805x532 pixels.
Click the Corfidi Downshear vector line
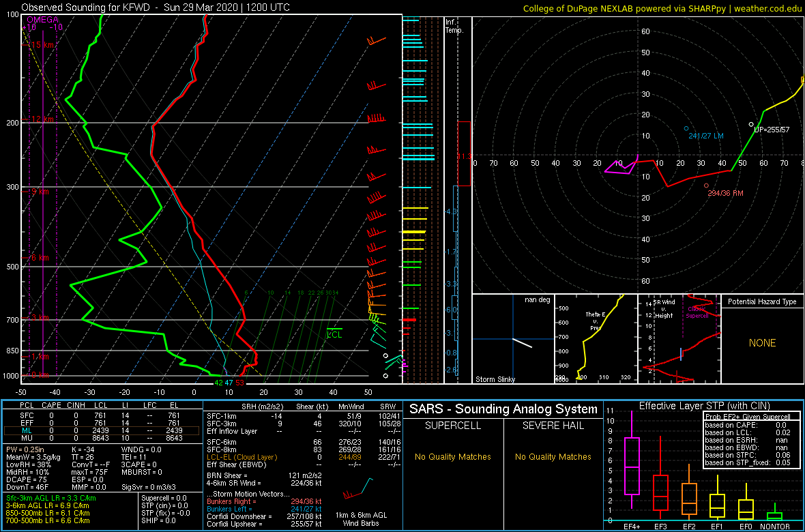(264, 516)
